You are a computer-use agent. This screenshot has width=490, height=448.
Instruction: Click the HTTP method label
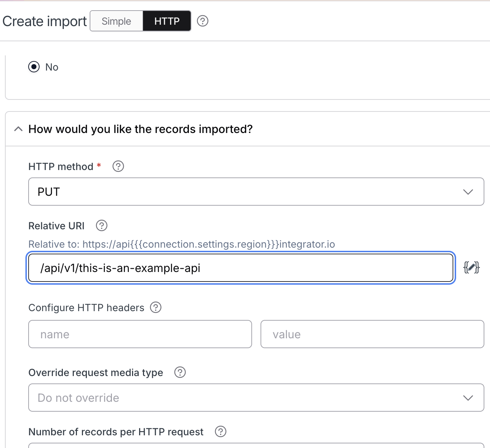[x=61, y=167]
